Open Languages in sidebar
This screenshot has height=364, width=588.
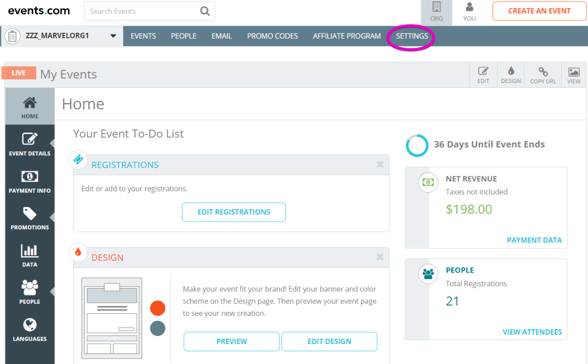(x=30, y=330)
